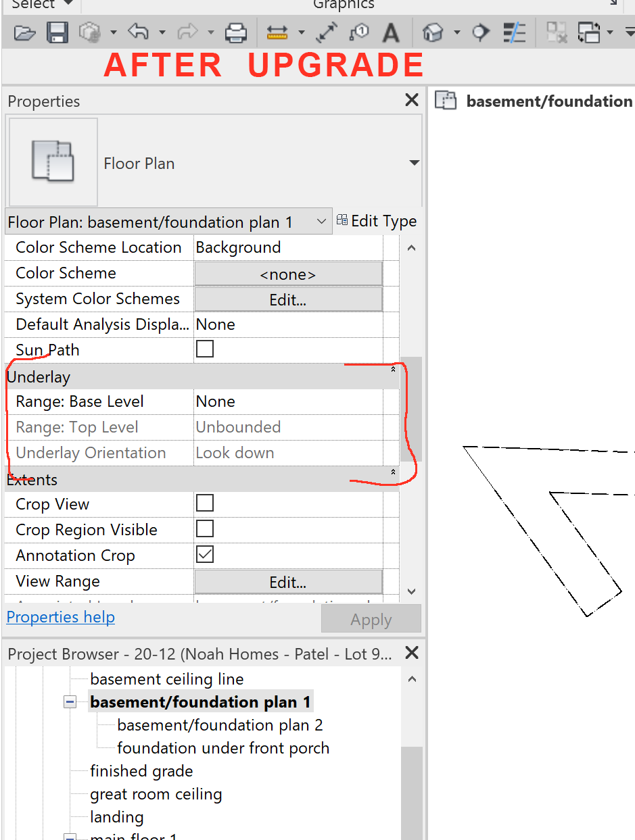Image resolution: width=635 pixels, height=840 pixels.
Task: Click the Synchronize with Central icon
Action: click(90, 32)
